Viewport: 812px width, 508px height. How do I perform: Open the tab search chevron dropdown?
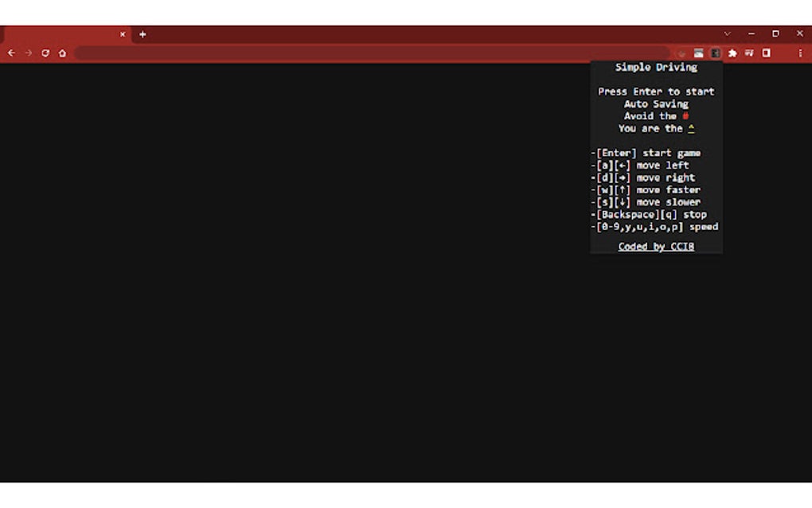click(x=727, y=33)
